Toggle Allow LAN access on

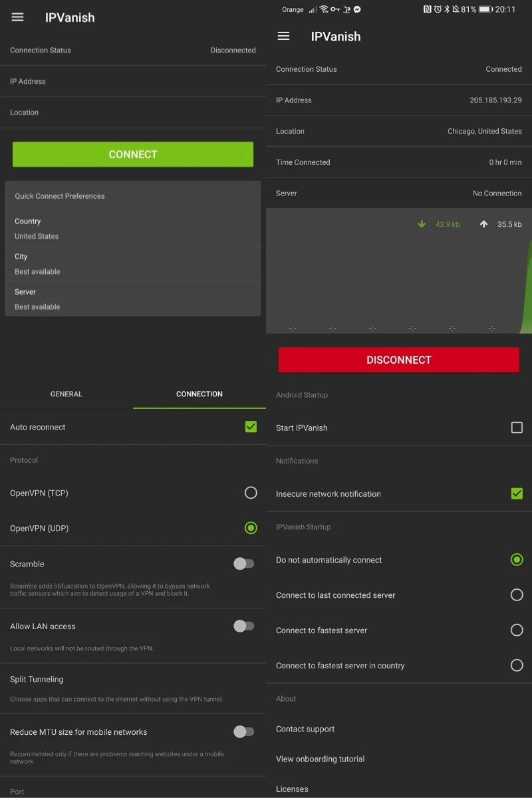[x=244, y=626]
